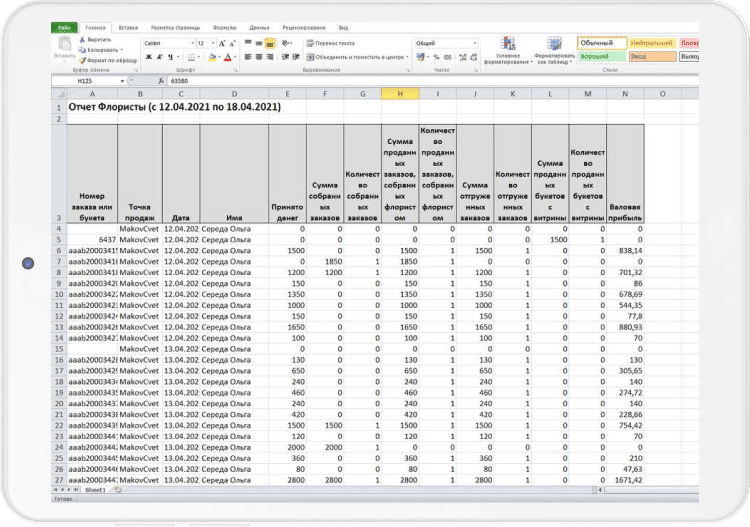Align cell content to middle
750x527 pixels.
[x=259, y=43]
